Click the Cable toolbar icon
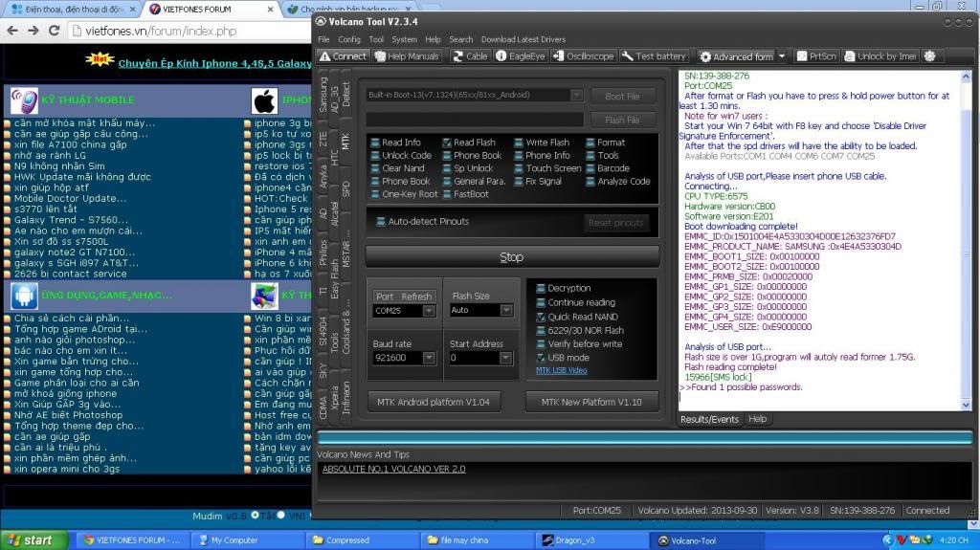The height and width of the screenshot is (550, 980). click(x=470, y=56)
